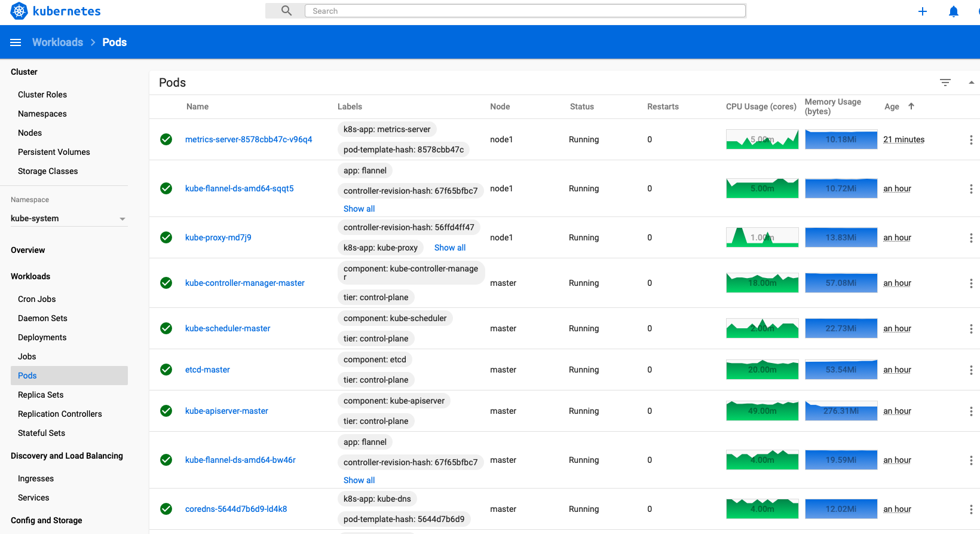Viewport: 980px width, 534px height.
Task: Click the Workloads breadcrumb link
Action: click(57, 42)
